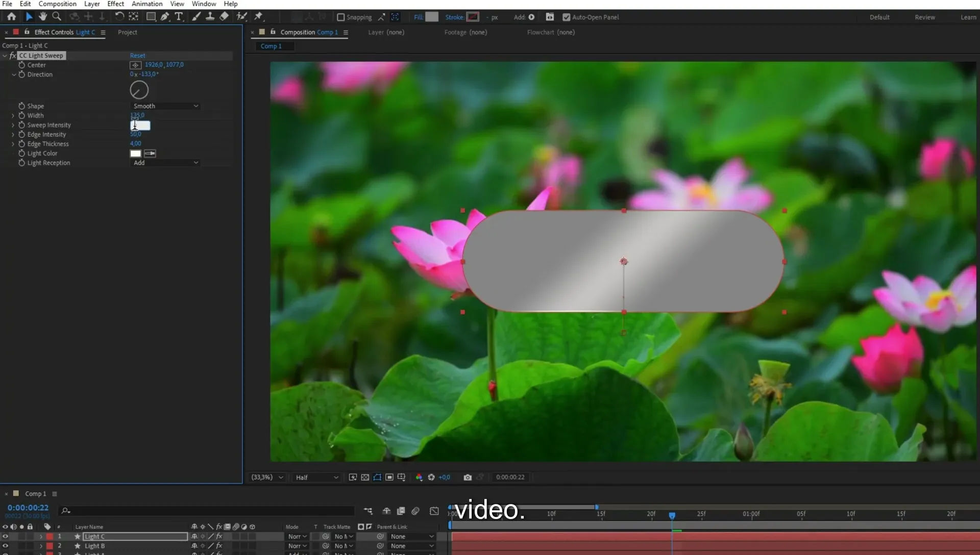
Task: Select the Rectangle shape tool
Action: click(151, 16)
